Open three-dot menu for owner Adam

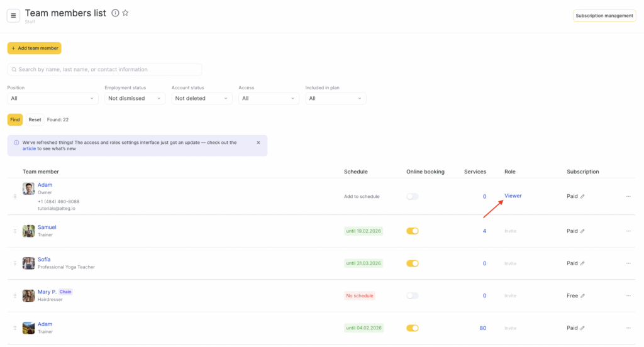point(628,197)
